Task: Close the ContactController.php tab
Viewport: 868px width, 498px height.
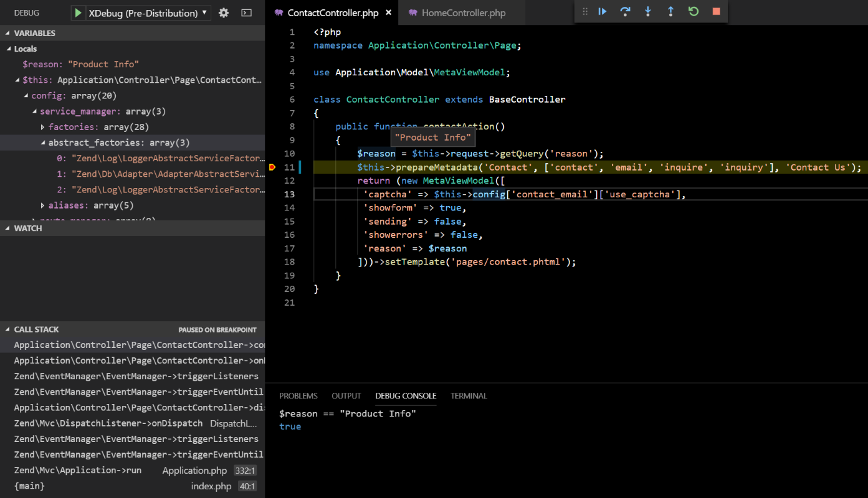Action: click(389, 13)
